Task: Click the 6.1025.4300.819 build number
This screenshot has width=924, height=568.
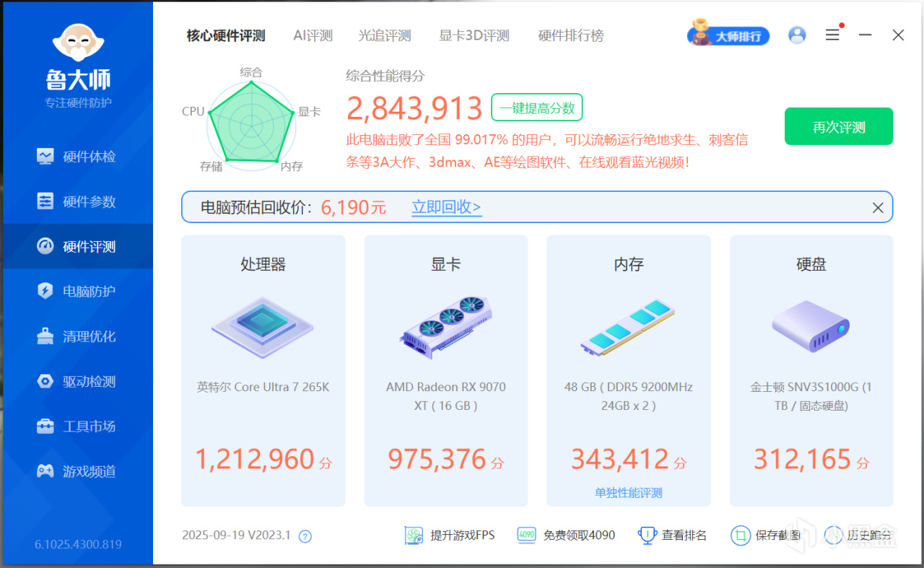Action: pyautogui.click(x=78, y=544)
